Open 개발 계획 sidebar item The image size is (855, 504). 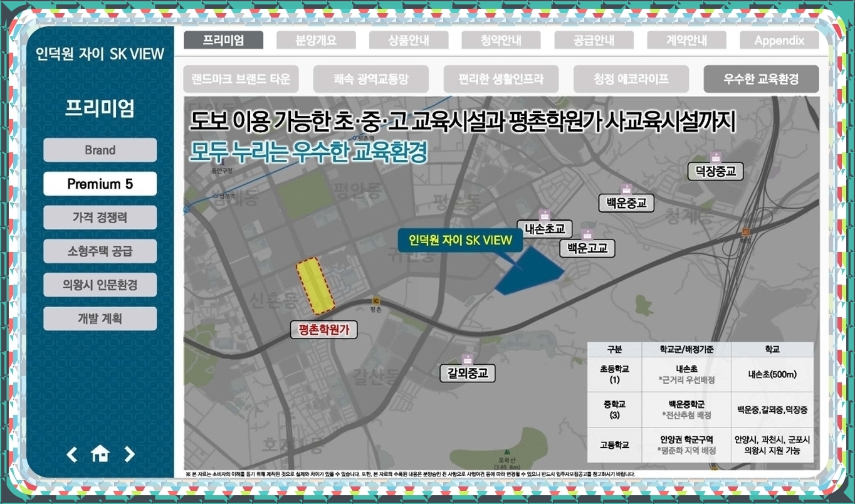[100, 318]
